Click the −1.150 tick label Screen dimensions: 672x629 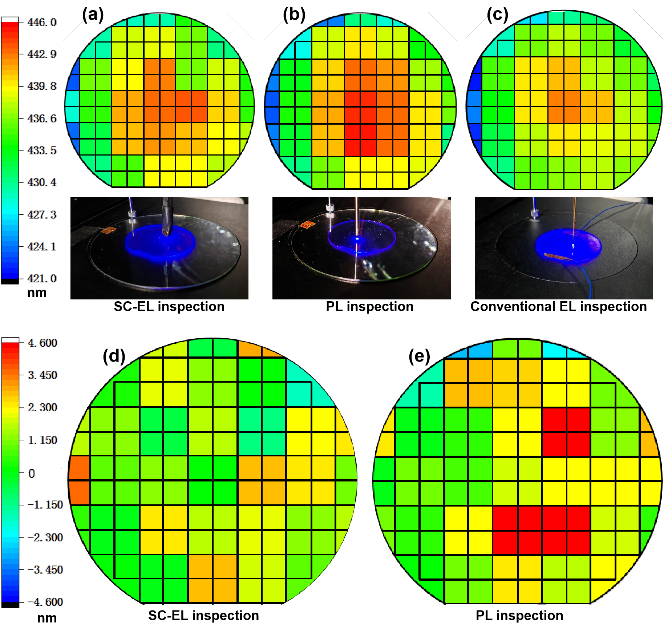tap(45, 505)
